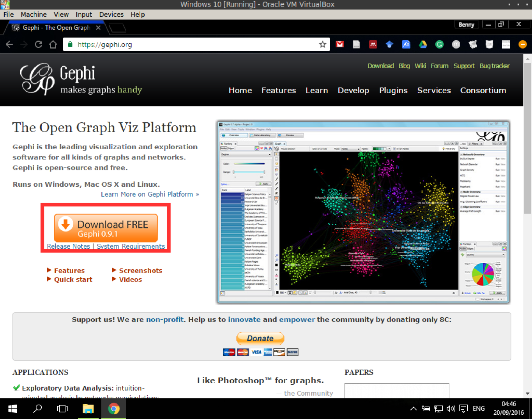Open the Google Drive extension icon

pyautogui.click(x=423, y=44)
